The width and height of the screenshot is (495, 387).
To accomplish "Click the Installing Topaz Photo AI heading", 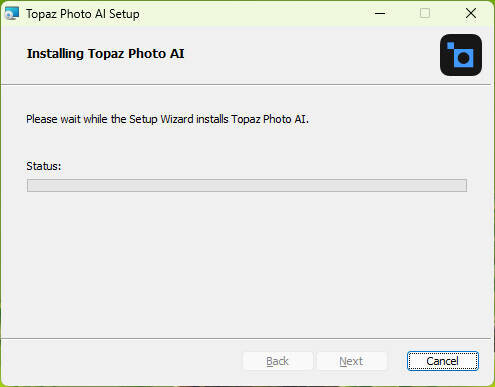I will (105, 54).
